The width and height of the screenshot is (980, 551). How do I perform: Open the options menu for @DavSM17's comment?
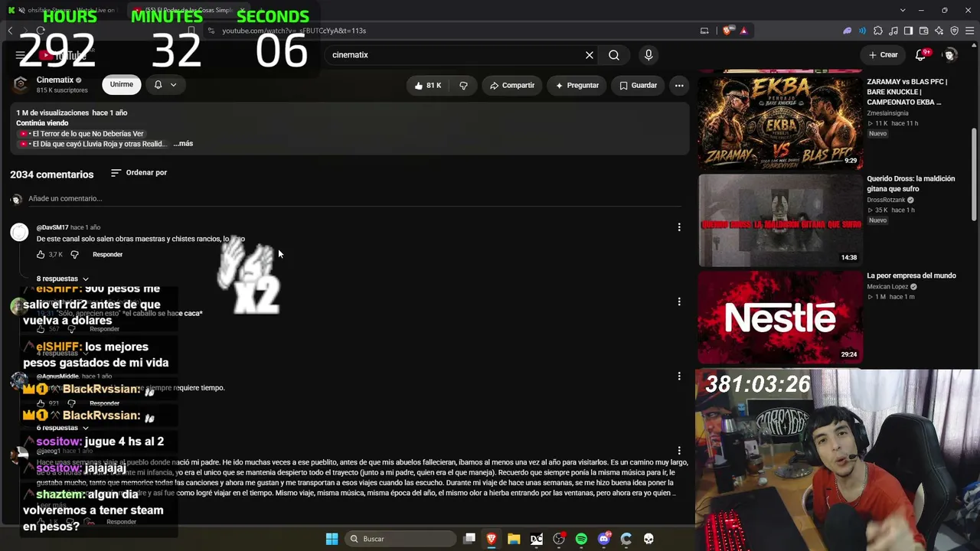pos(679,227)
